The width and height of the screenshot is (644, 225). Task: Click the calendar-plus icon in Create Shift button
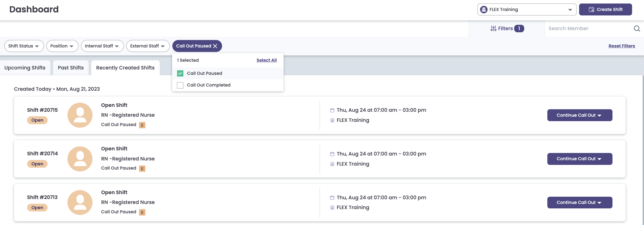(591, 10)
